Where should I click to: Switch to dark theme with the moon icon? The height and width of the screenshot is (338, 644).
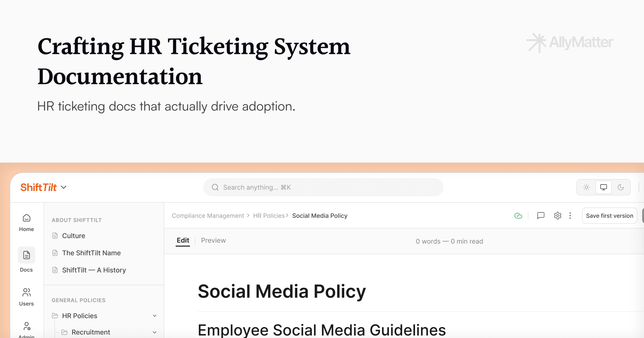pyautogui.click(x=621, y=187)
